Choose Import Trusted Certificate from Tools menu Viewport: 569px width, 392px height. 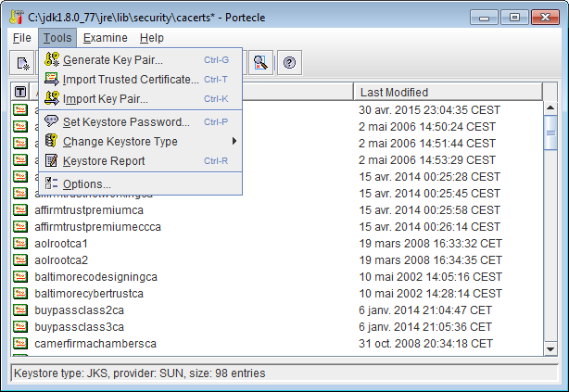pos(131,80)
